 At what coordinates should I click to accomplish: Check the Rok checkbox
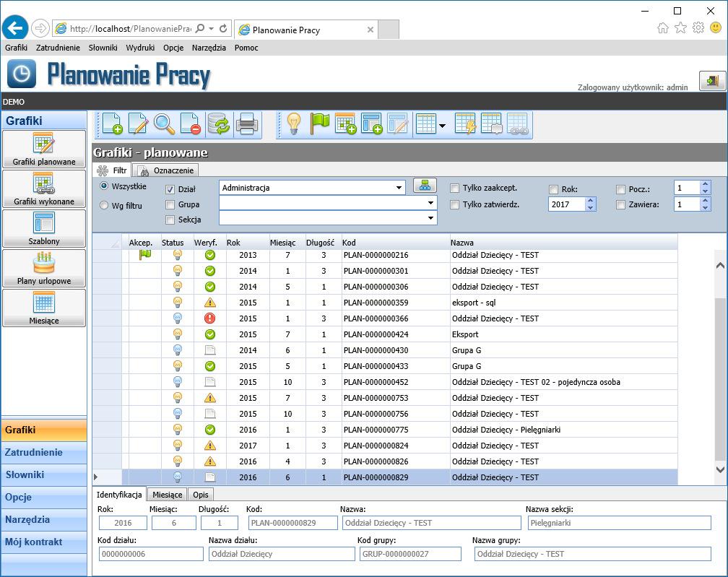553,189
